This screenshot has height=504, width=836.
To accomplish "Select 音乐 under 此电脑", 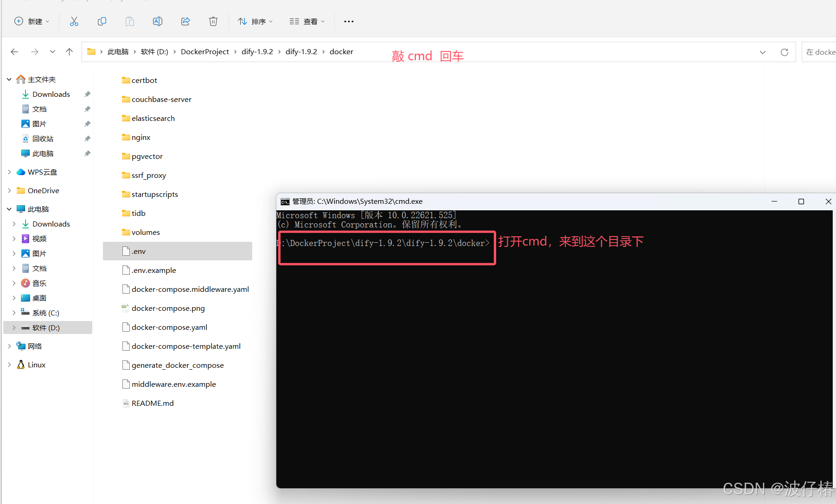I will tap(39, 283).
